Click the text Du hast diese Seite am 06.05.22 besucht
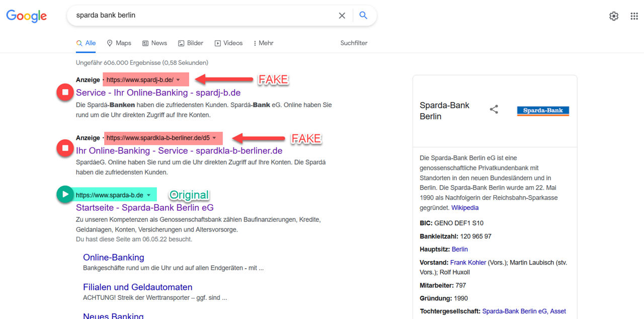This screenshot has width=644, height=319. (134, 239)
